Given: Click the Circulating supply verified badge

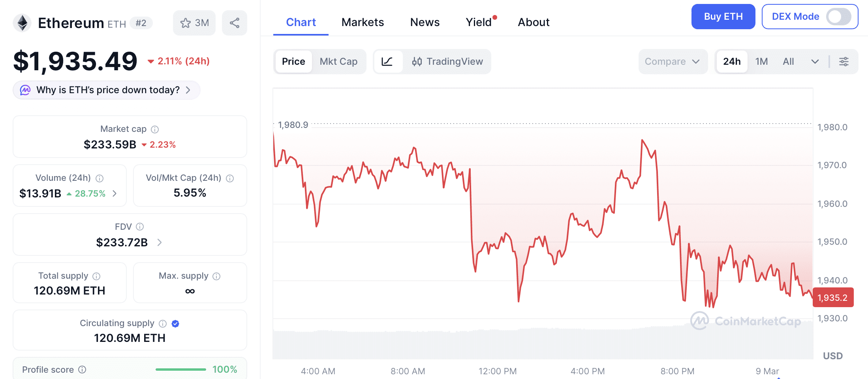Looking at the screenshot, I should pos(175,324).
